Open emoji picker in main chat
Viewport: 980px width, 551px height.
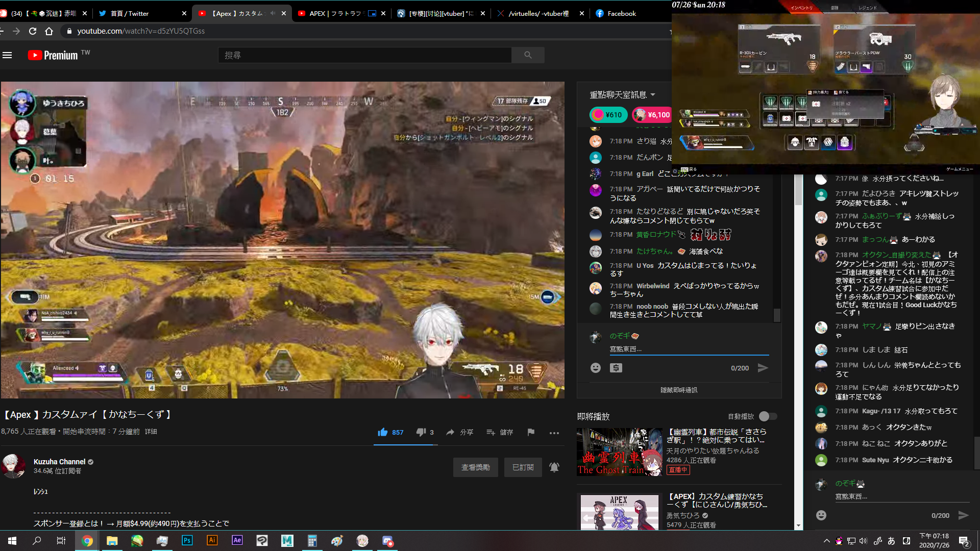tap(595, 368)
